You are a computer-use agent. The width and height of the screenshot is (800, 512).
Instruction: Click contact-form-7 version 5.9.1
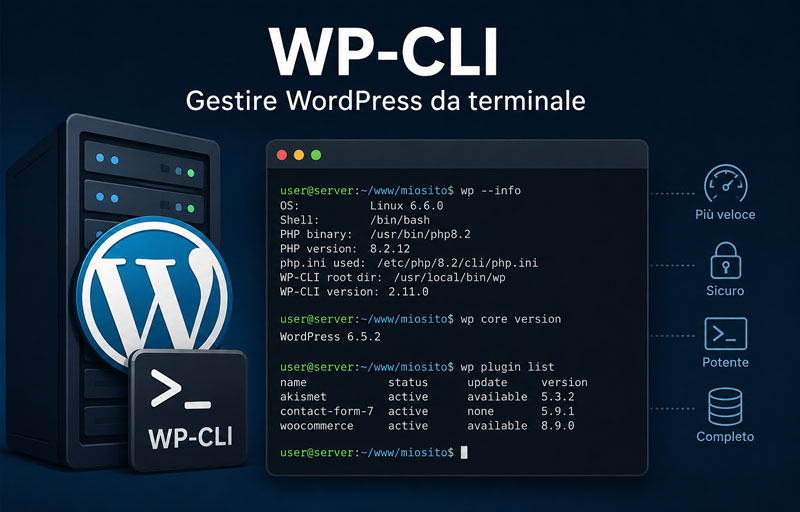tap(558, 411)
